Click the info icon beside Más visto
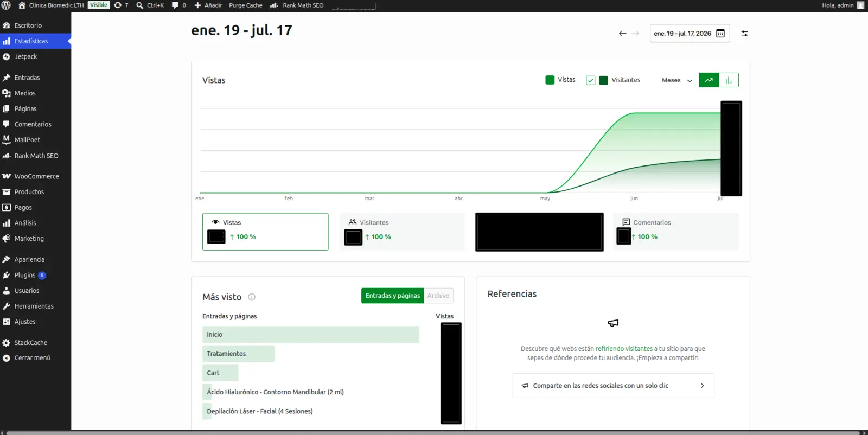Image resolution: width=868 pixels, height=435 pixels. [252, 297]
